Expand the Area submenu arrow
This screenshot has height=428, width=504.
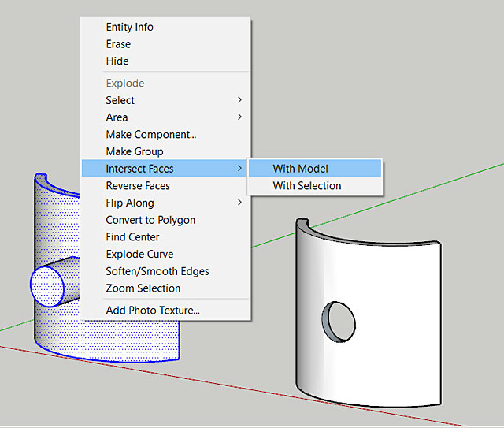tap(239, 117)
